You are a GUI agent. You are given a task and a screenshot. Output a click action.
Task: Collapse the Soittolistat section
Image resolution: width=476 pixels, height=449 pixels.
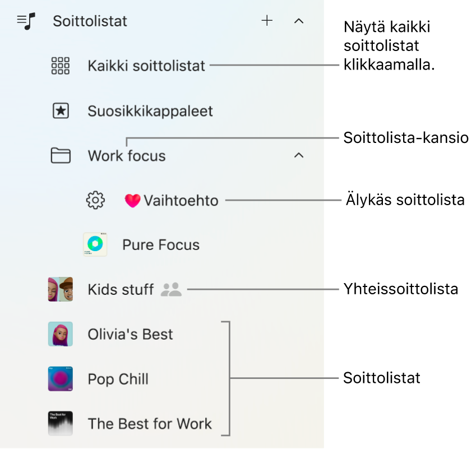tap(299, 21)
